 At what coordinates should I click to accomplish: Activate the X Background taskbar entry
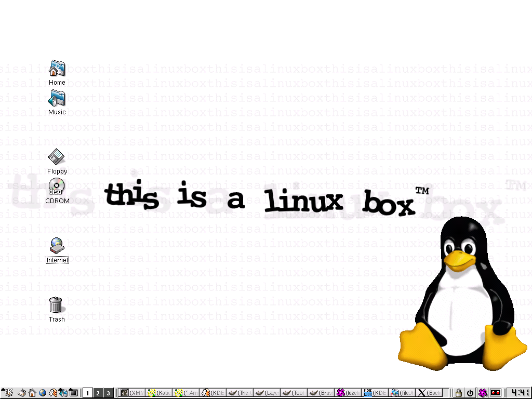[x=429, y=393]
